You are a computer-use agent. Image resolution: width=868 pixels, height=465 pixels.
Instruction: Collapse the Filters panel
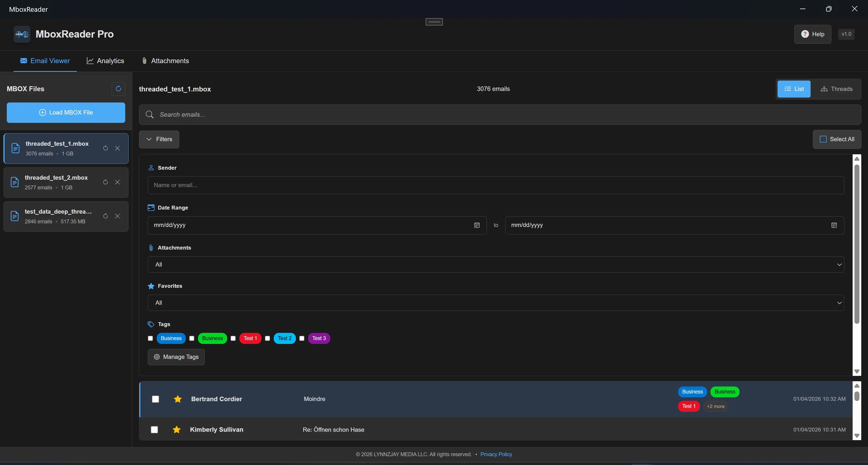pyautogui.click(x=159, y=139)
